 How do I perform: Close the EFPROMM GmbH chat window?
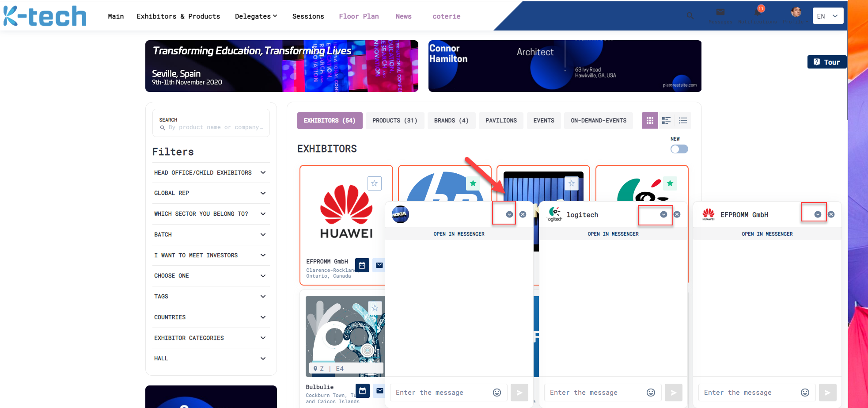(831, 214)
